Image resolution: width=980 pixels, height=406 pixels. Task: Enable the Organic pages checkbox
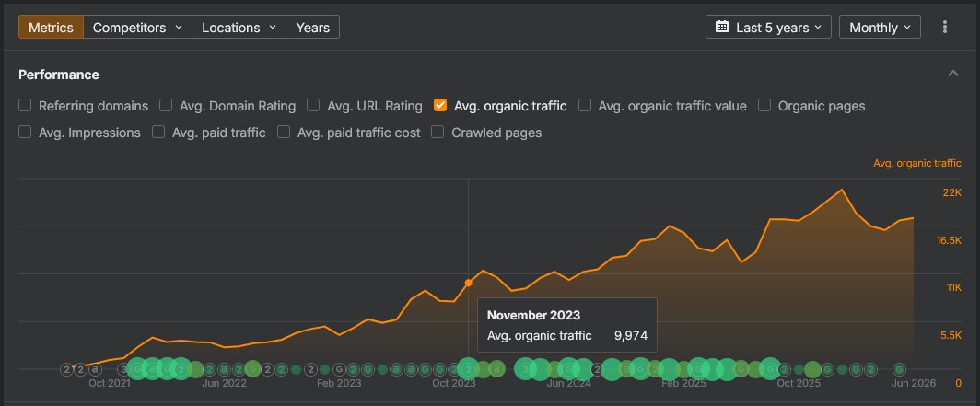pyautogui.click(x=764, y=105)
